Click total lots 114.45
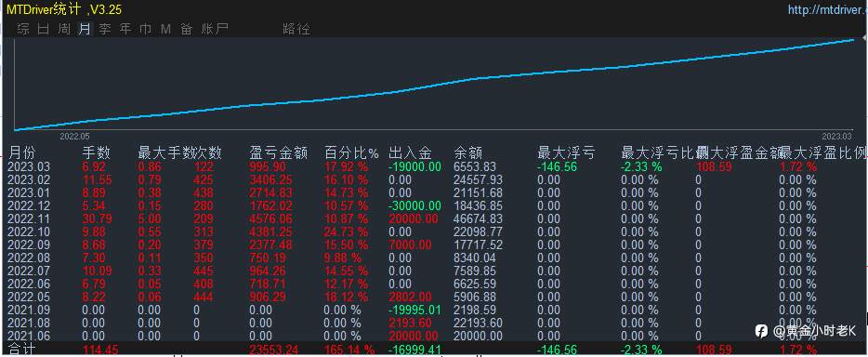 click(x=100, y=350)
